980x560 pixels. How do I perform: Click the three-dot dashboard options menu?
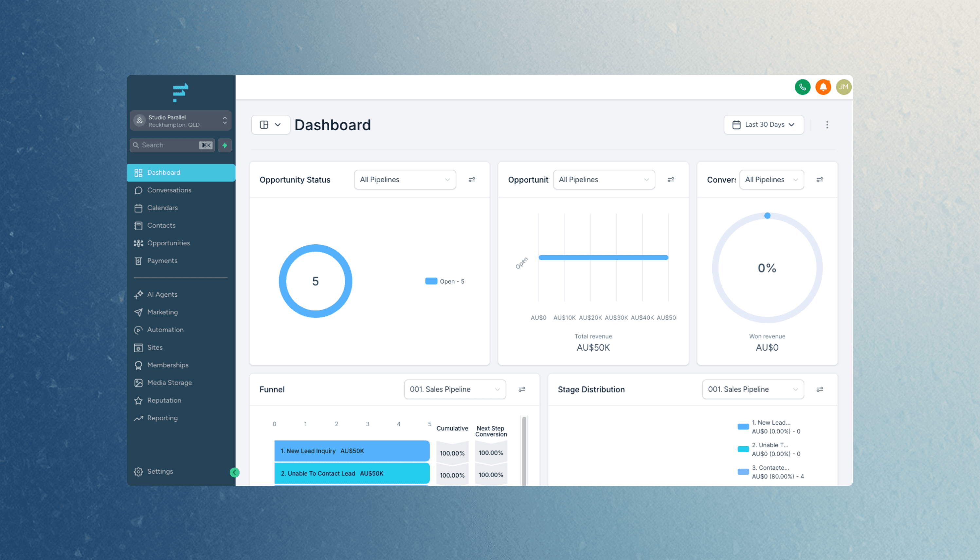click(x=827, y=125)
